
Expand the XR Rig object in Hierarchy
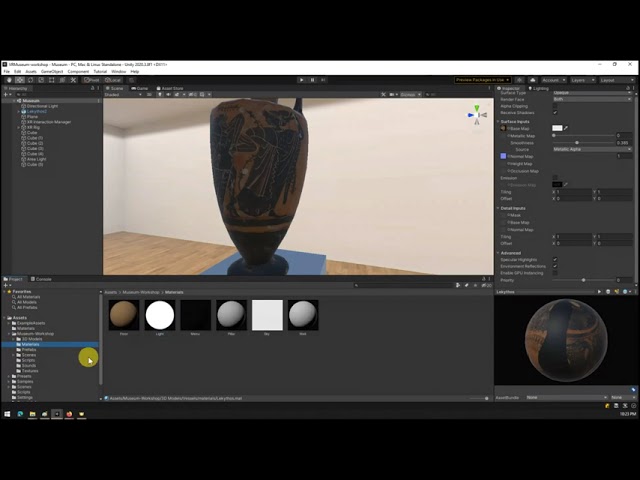(x=18, y=127)
